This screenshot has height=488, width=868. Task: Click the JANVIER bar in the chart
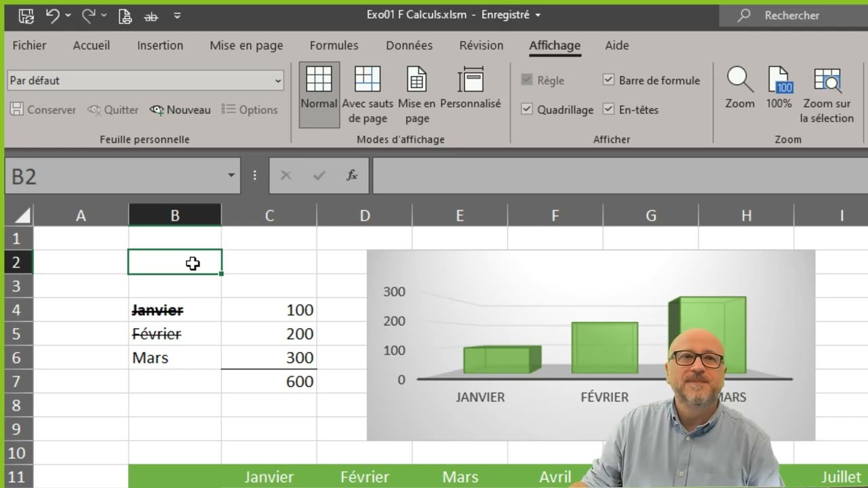pos(502,359)
